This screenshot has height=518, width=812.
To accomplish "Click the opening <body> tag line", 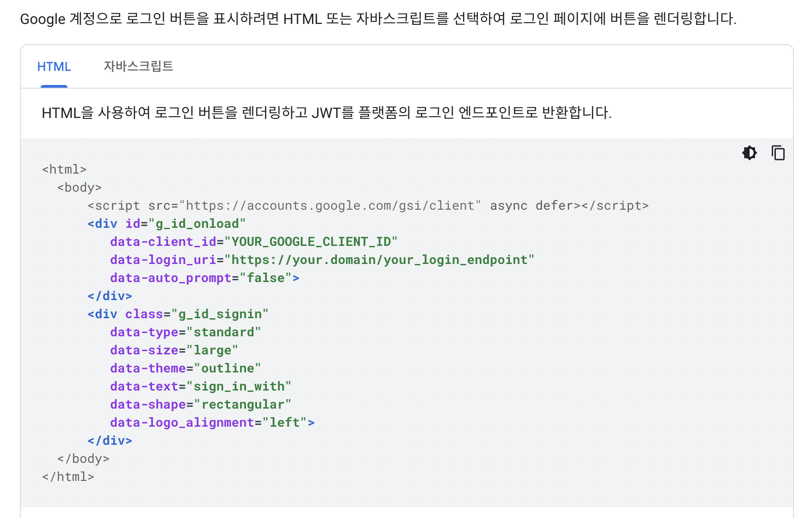I will click(x=80, y=188).
